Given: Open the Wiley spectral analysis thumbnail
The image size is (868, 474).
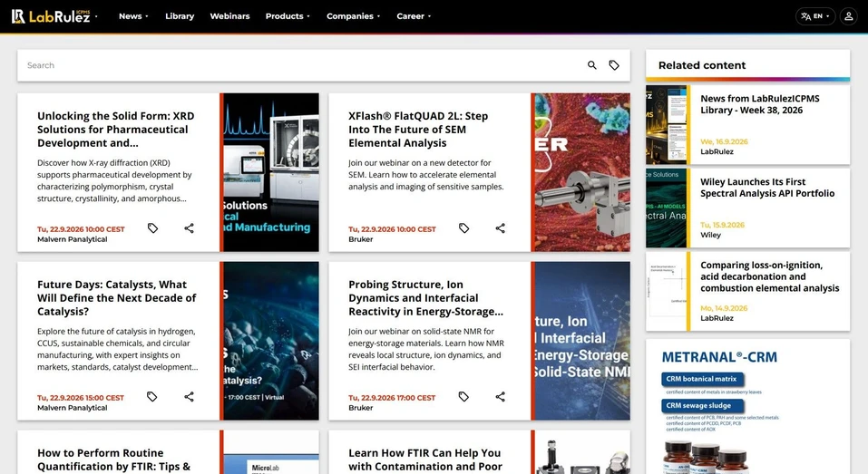Looking at the screenshot, I should pos(667,208).
